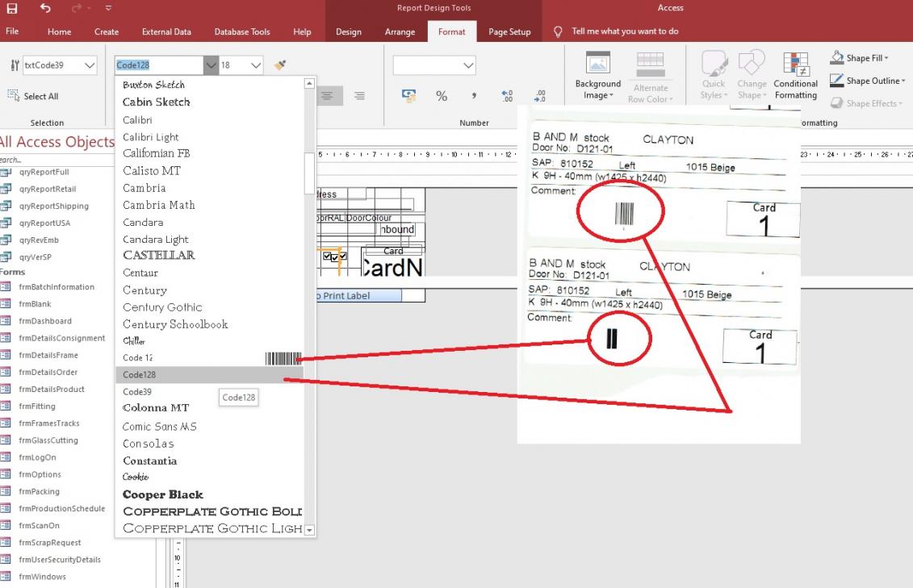Apply currency number format icon
This screenshot has height=588, width=913.
(409, 96)
